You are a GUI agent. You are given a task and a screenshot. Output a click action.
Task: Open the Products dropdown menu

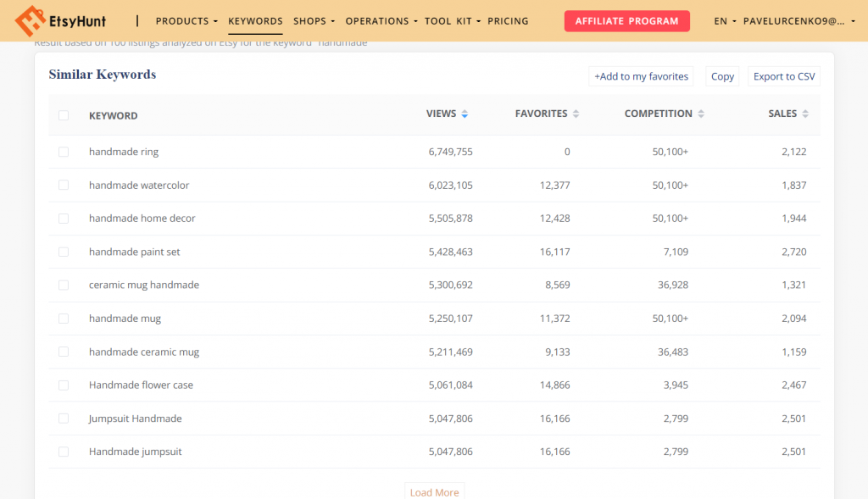(186, 21)
